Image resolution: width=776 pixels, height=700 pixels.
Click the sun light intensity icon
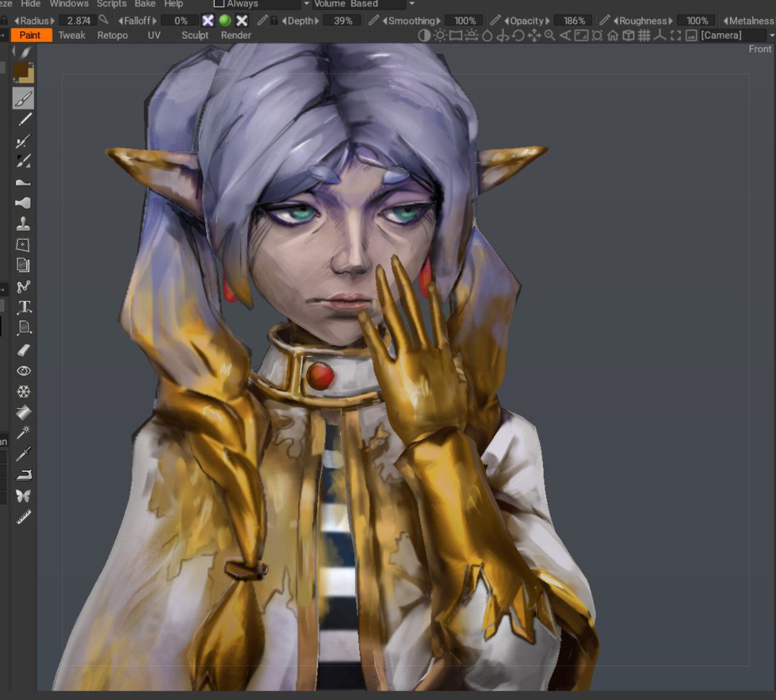point(440,36)
